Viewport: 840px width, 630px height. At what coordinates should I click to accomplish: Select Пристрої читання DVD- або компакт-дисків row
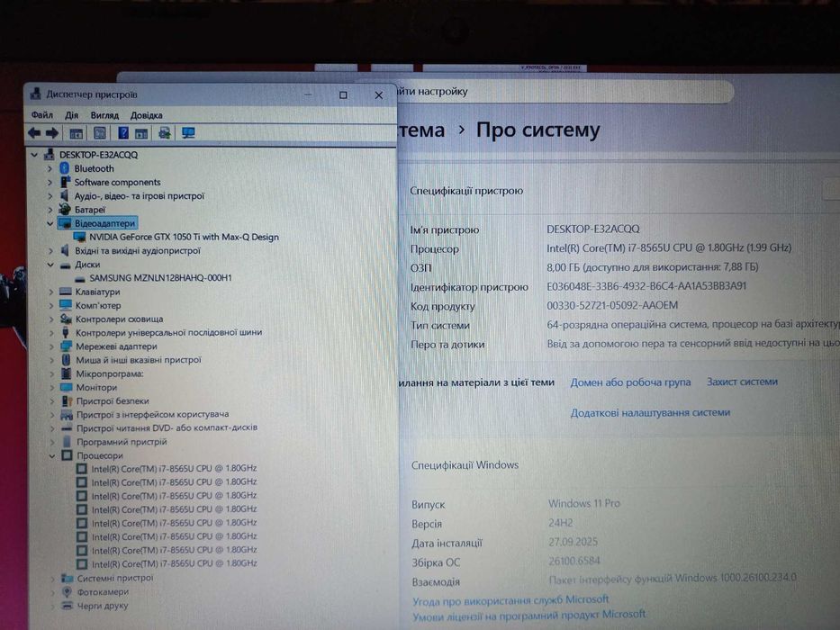click(x=167, y=427)
